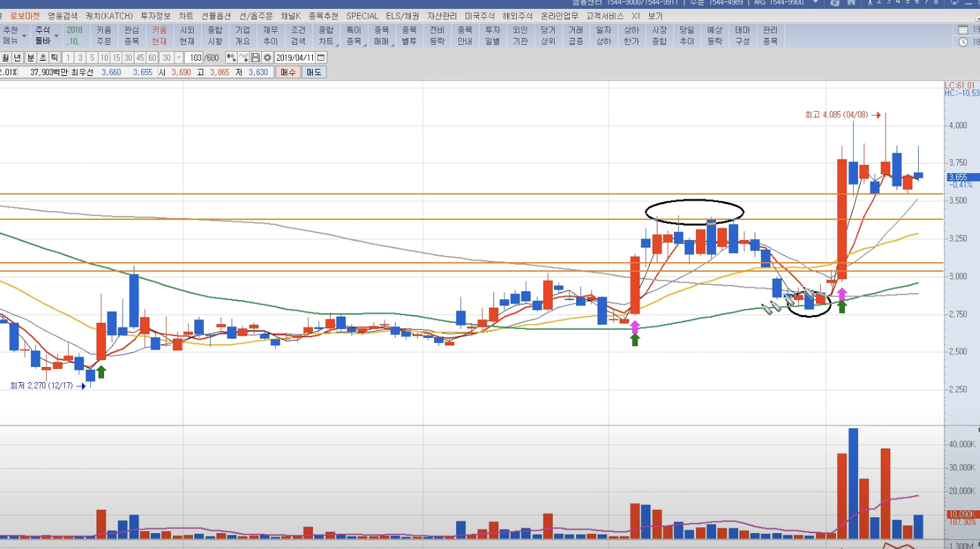Click the calendar icon at toolbar right
Image resolution: width=980 pixels, height=549 pixels.
pyautogui.click(x=963, y=30)
